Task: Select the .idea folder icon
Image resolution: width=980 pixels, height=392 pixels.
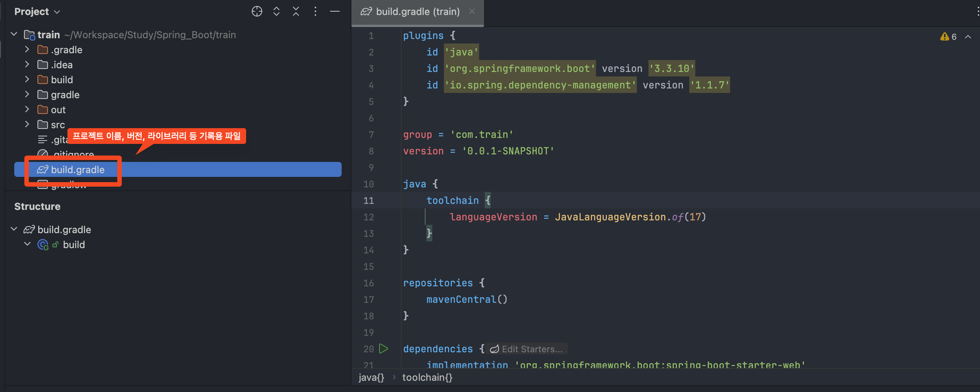Action: click(x=43, y=64)
